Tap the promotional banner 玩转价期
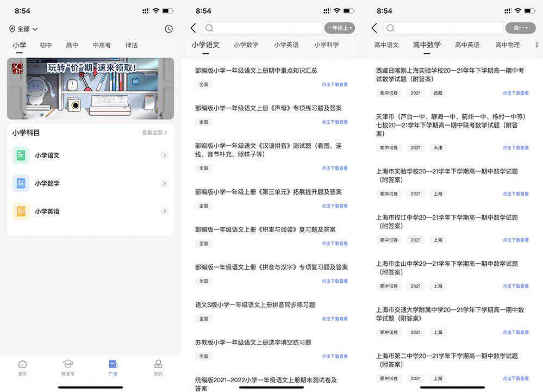 [90, 89]
